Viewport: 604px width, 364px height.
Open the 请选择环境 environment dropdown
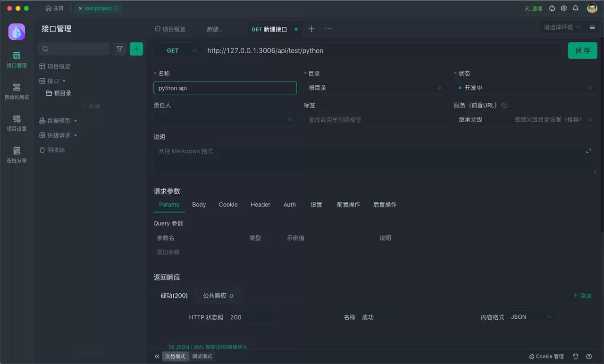pos(562,27)
